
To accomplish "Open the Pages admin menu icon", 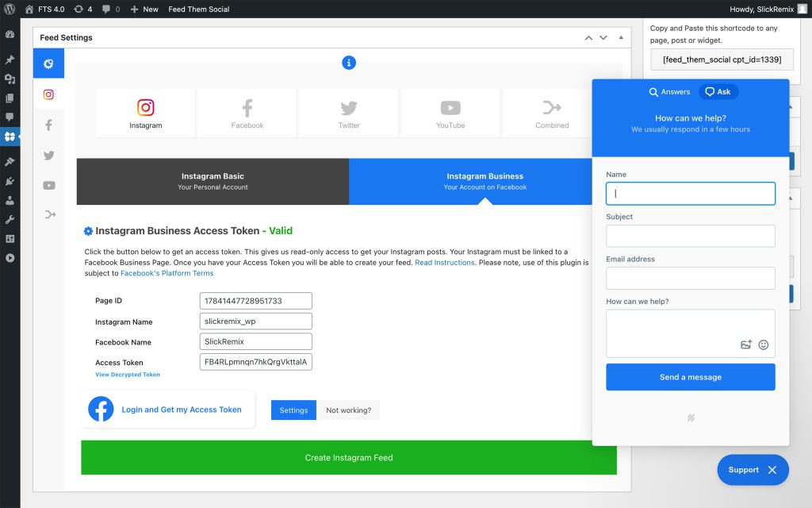I will pyautogui.click(x=10, y=98).
